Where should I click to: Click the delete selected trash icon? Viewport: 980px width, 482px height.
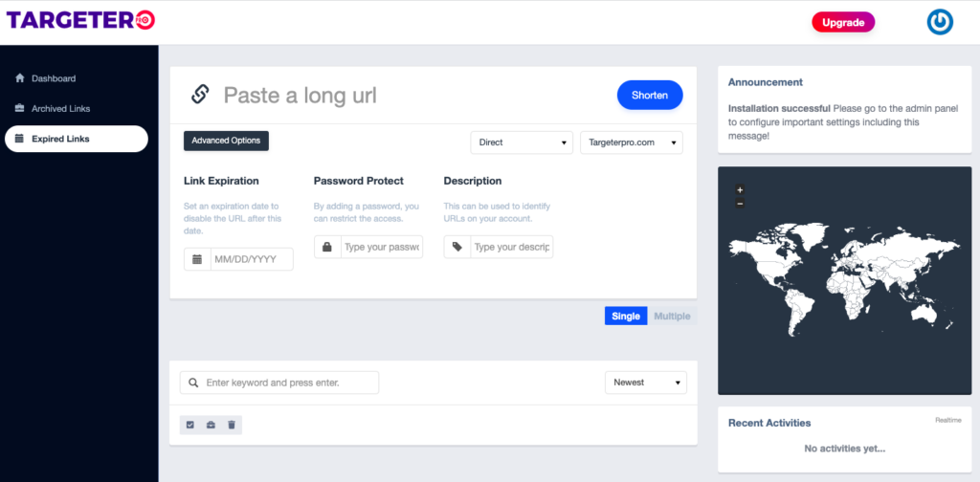point(232,425)
